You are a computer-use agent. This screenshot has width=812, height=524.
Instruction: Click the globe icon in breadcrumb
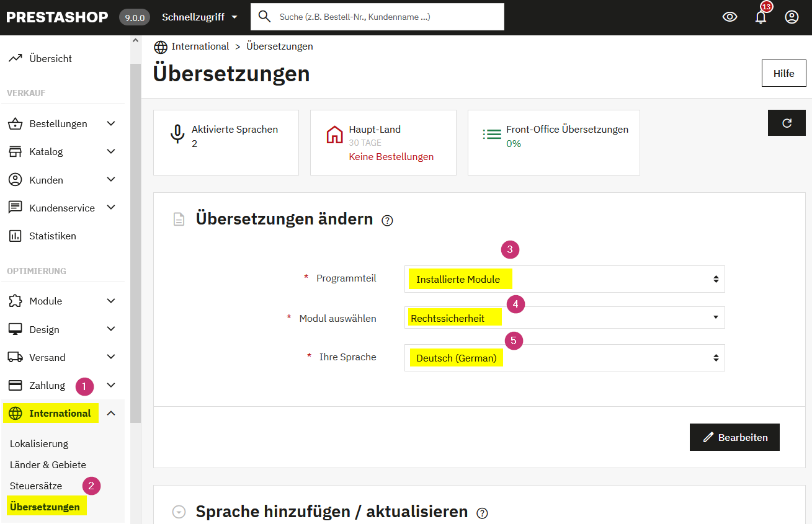pos(161,47)
